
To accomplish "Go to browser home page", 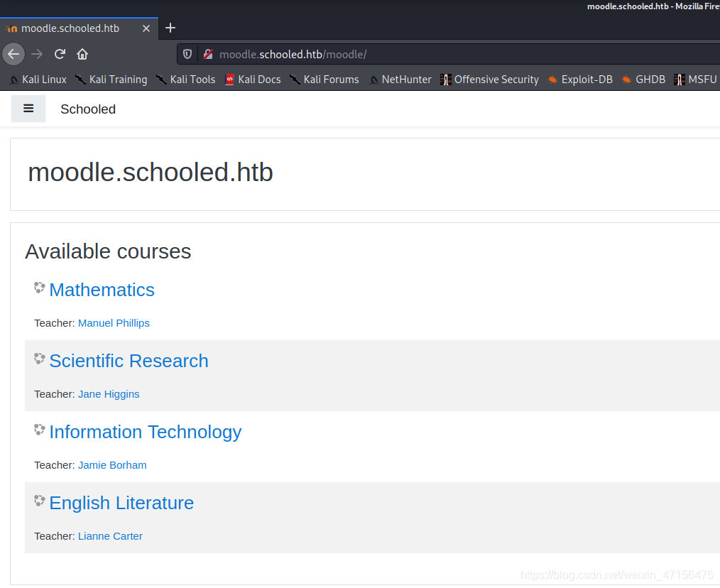I will point(82,54).
